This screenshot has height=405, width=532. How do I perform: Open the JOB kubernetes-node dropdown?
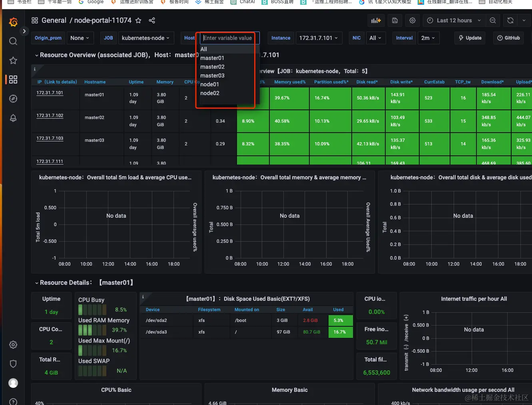tap(145, 38)
